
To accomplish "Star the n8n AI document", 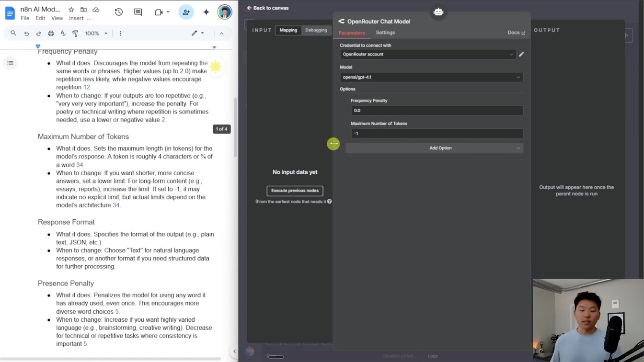I will (x=71, y=10).
